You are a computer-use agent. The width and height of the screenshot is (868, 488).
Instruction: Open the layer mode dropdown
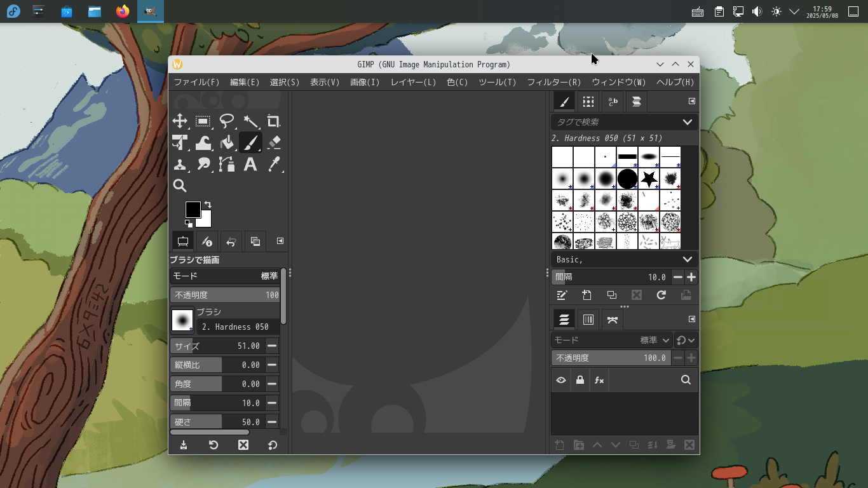click(x=654, y=341)
